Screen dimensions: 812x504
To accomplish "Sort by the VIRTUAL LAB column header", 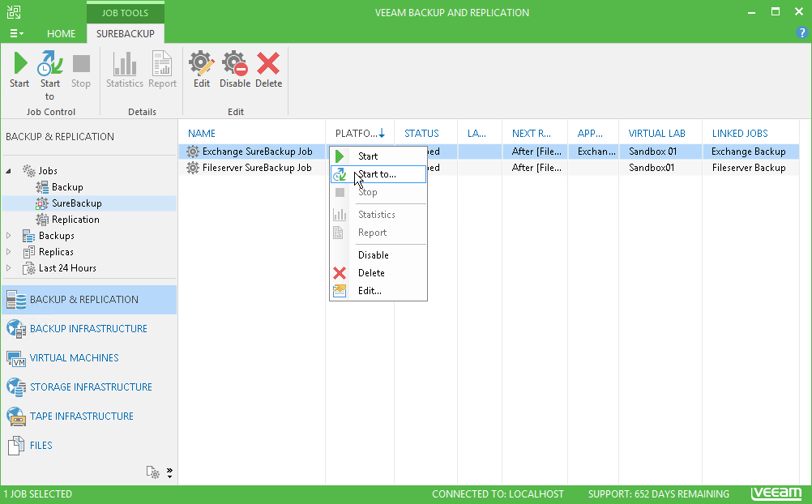I will click(660, 133).
